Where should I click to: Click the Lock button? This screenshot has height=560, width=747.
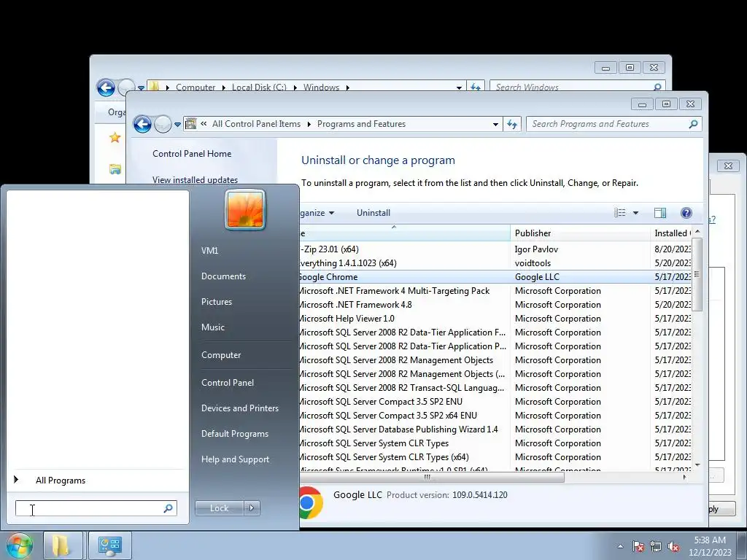pyautogui.click(x=219, y=508)
